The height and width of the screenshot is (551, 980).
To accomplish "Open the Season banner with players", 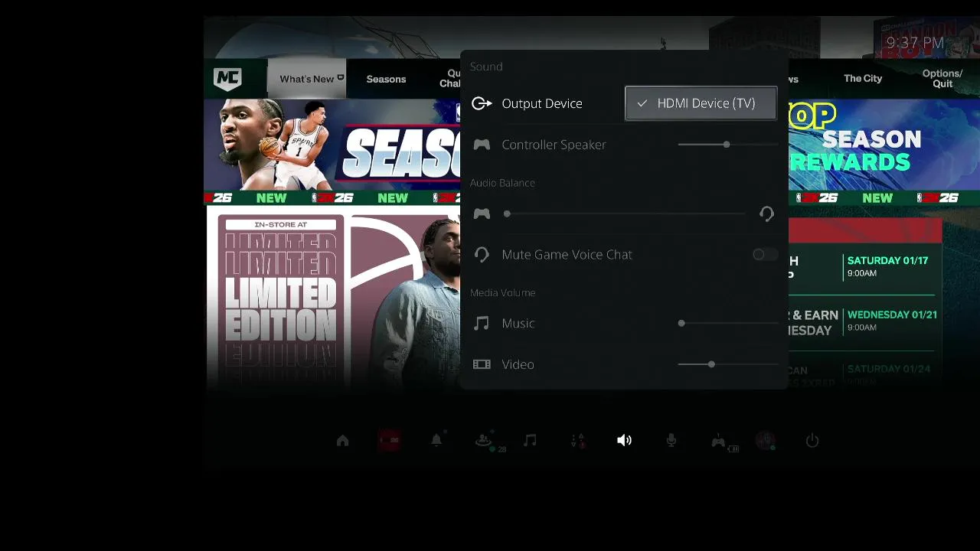I will coord(332,145).
